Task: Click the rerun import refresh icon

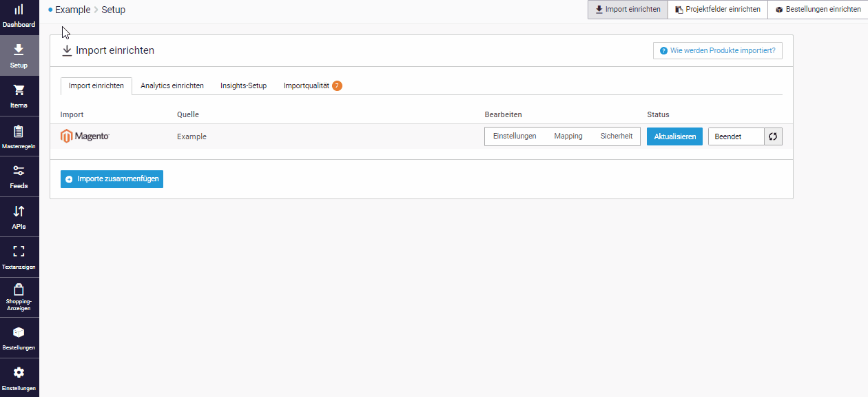Action: click(772, 136)
